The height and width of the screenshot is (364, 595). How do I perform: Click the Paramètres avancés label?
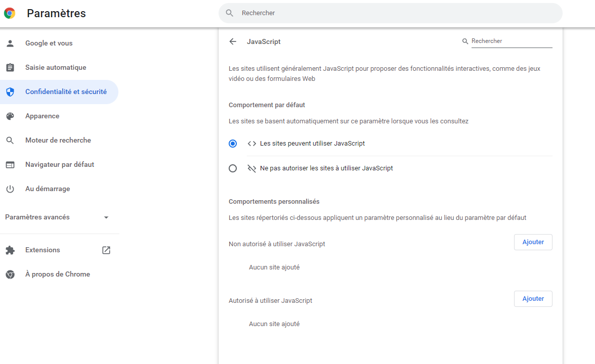(x=37, y=217)
